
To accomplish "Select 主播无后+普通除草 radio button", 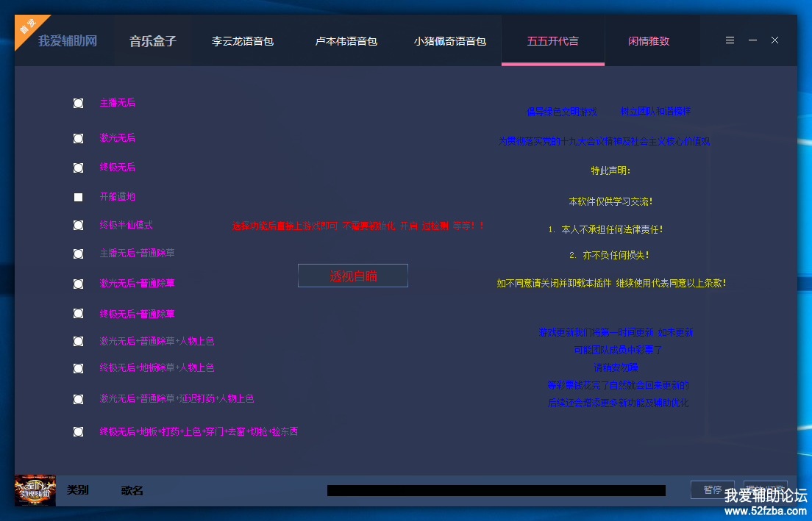I will tap(78, 254).
